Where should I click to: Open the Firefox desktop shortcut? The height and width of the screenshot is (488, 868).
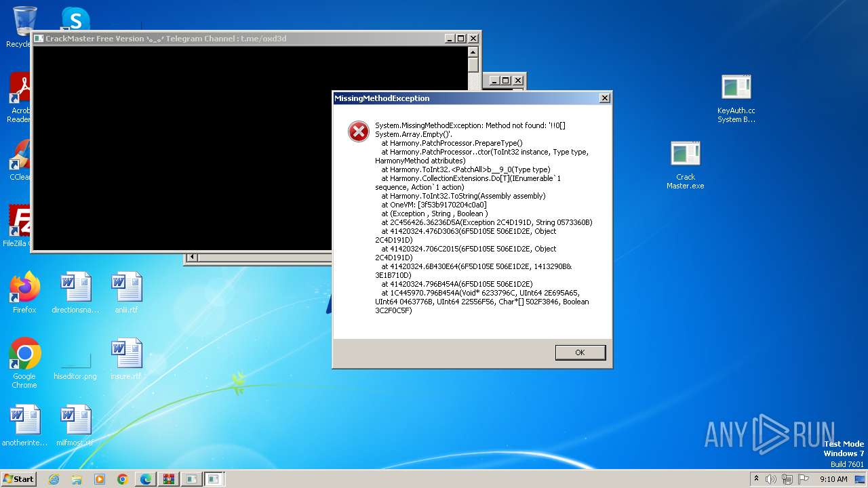(24, 292)
